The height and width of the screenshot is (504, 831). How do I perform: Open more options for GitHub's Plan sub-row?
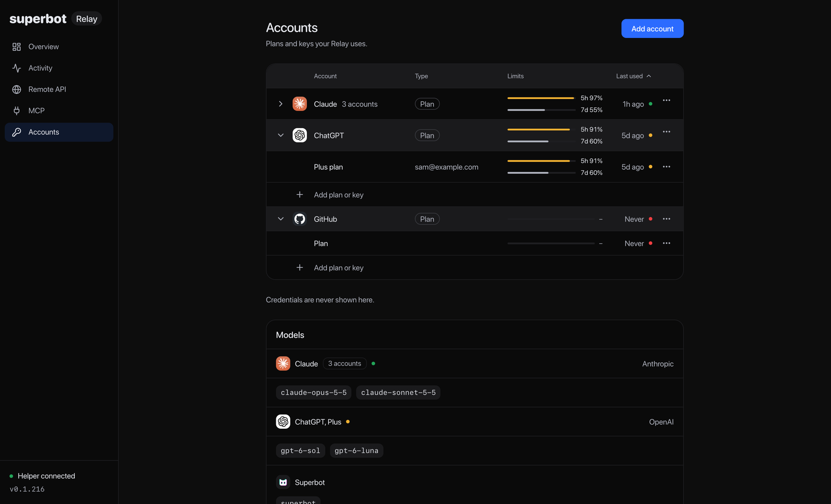666,243
